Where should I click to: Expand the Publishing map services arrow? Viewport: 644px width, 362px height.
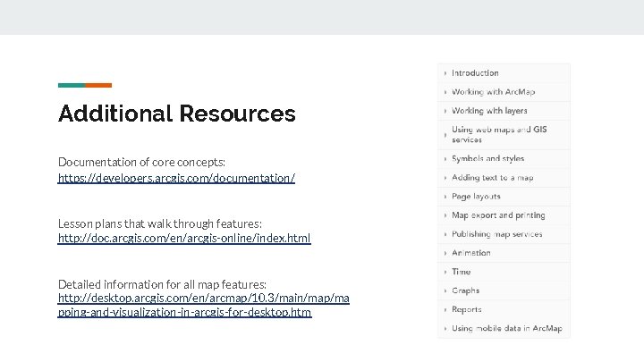(x=445, y=234)
